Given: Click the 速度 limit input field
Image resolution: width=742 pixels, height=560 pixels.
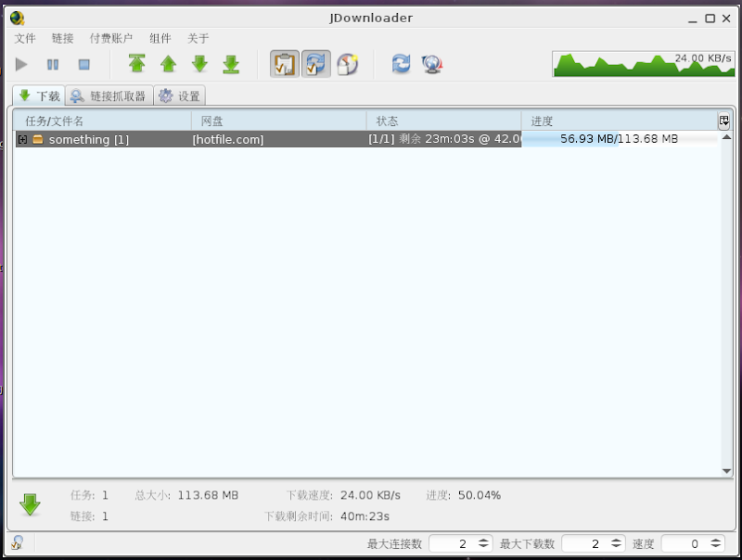Looking at the screenshot, I should [x=685, y=543].
